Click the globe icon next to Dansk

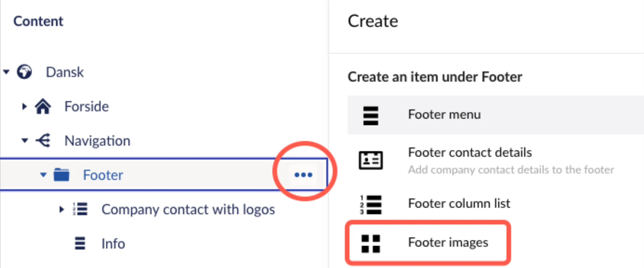24,72
